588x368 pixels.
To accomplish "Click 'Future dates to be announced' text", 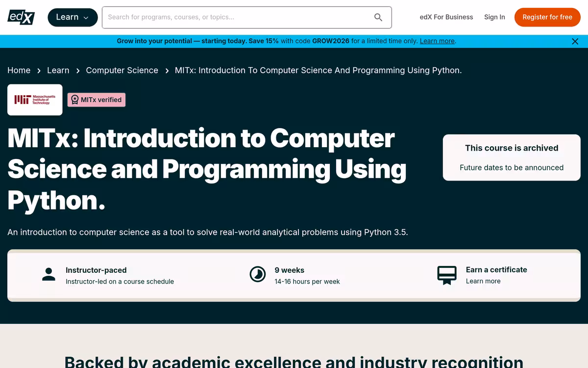I will coord(512,168).
